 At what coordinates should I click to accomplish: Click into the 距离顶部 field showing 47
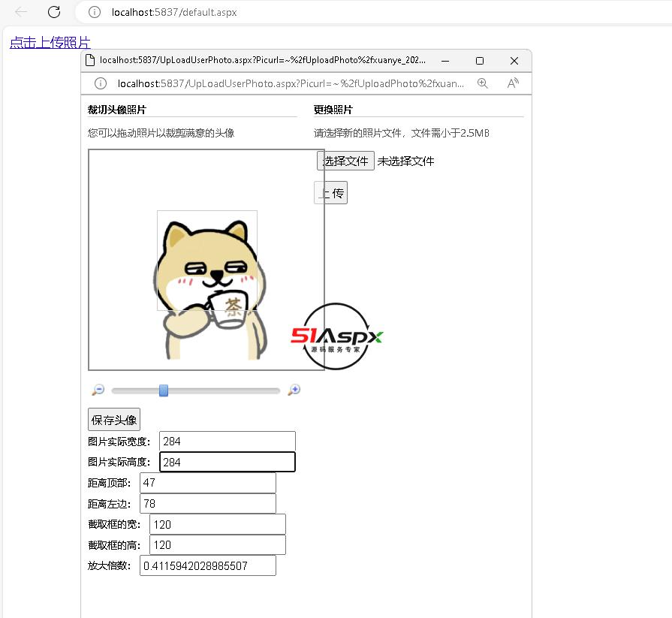pyautogui.click(x=208, y=483)
